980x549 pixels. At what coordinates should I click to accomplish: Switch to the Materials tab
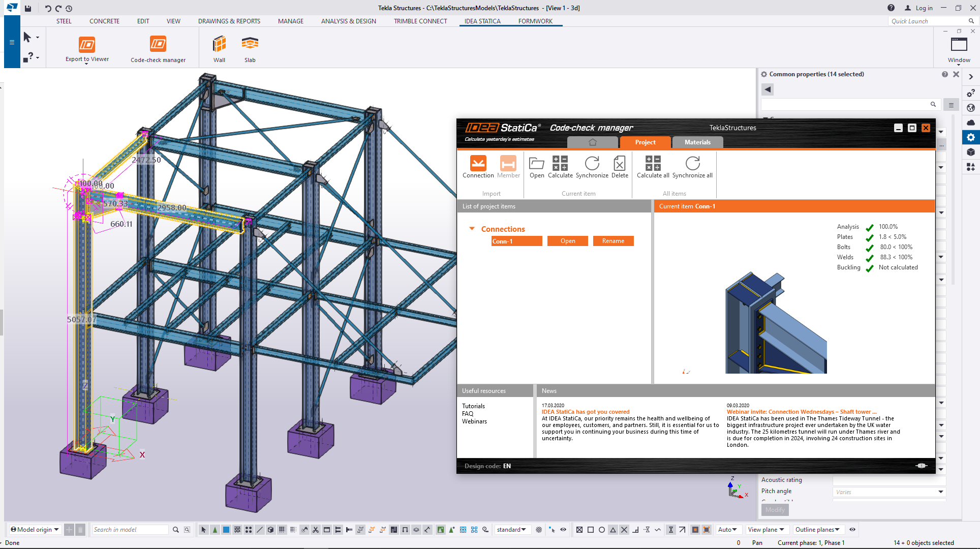pyautogui.click(x=698, y=142)
